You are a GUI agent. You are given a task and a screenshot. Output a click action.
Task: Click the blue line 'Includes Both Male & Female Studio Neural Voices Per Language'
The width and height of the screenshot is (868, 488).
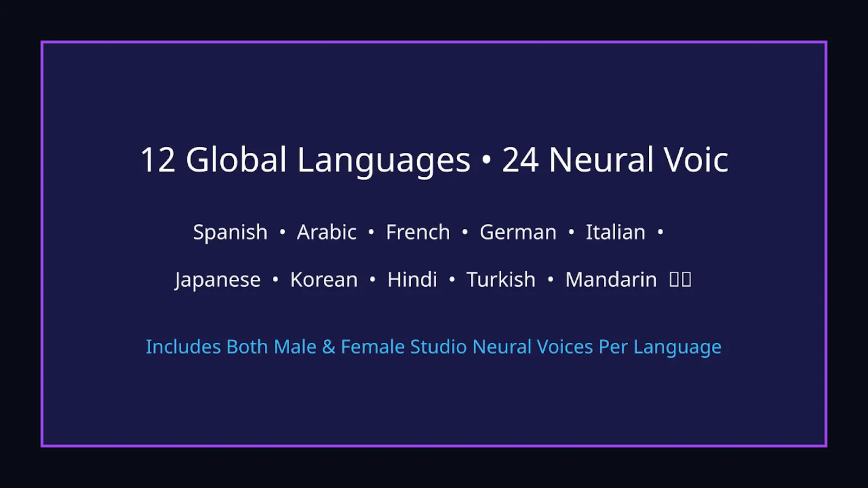(x=433, y=347)
